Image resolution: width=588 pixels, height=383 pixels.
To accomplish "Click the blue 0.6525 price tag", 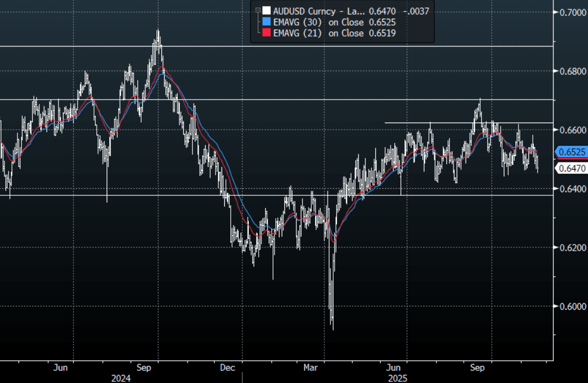I will click(571, 152).
